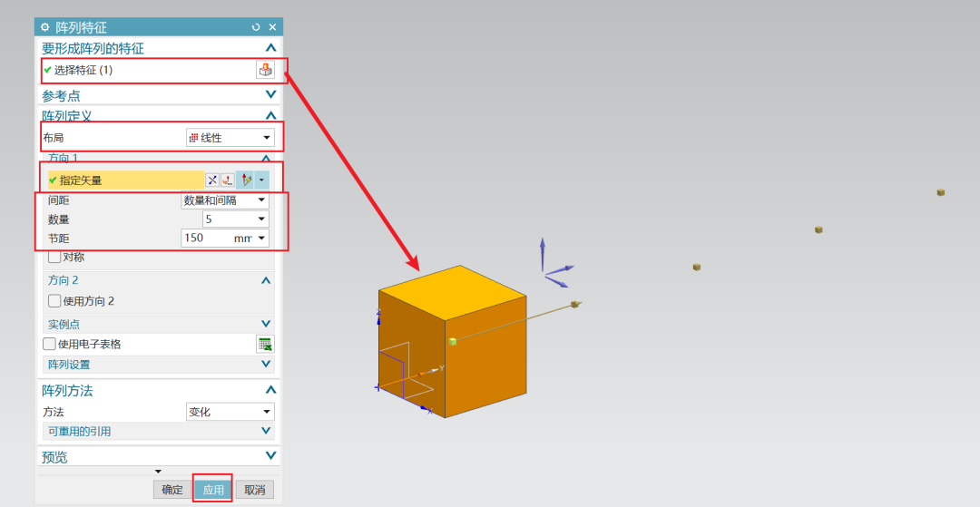980x507 pixels.
Task: Open the 数量 value dropdown arrow
Action: [262, 219]
